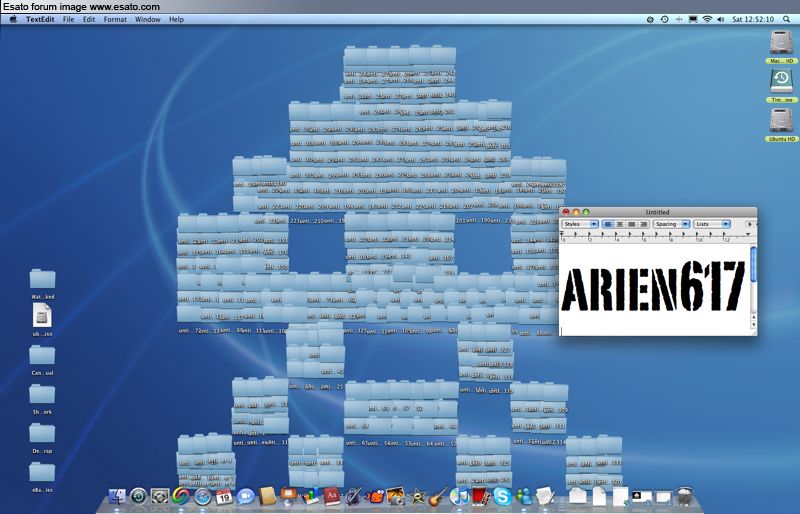Image resolution: width=800 pixels, height=514 pixels.
Task: Open iCal calendar showing 19
Action: coord(224,496)
